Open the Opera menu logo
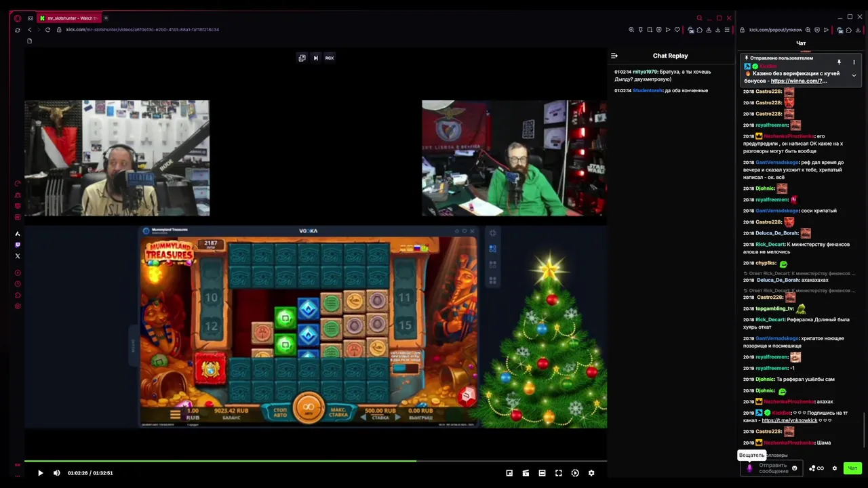This screenshot has width=868, height=488. click(x=18, y=18)
